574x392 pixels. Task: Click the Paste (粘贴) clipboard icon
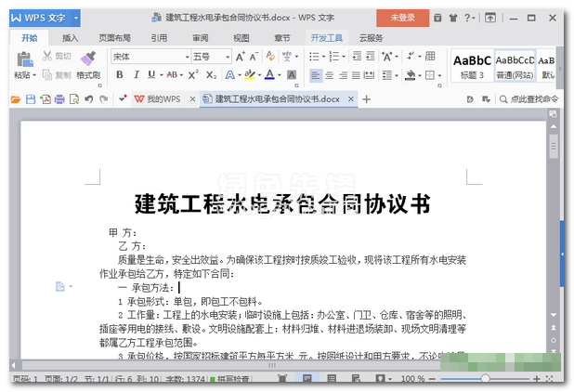[x=23, y=58]
